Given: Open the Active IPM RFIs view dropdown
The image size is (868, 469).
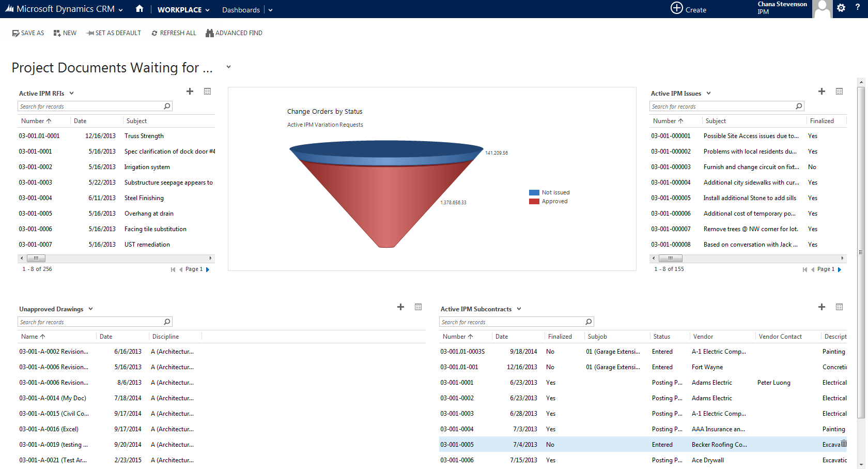Looking at the screenshot, I should [x=72, y=93].
